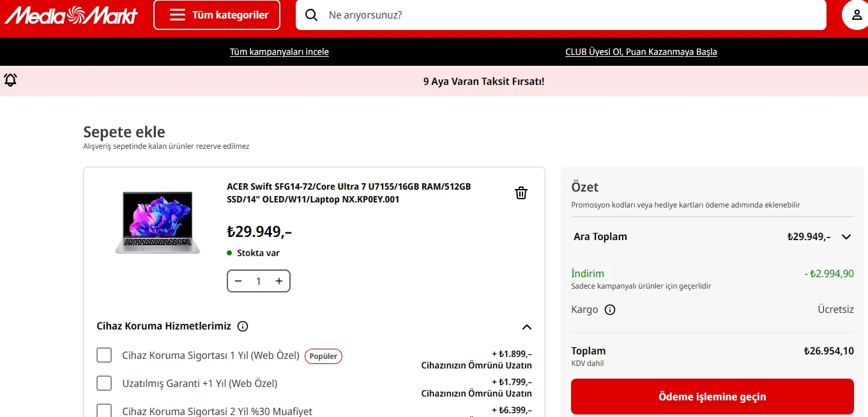Show info for Cihaz Koruma Hizmetlerimiz

(243, 326)
